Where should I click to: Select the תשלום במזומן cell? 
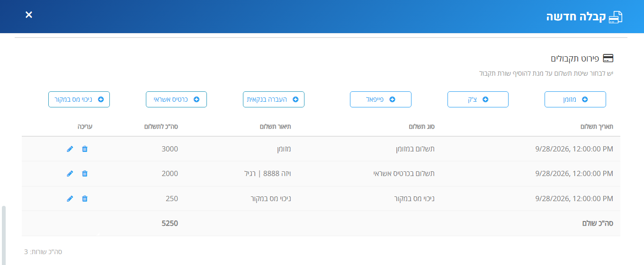[x=415, y=149]
